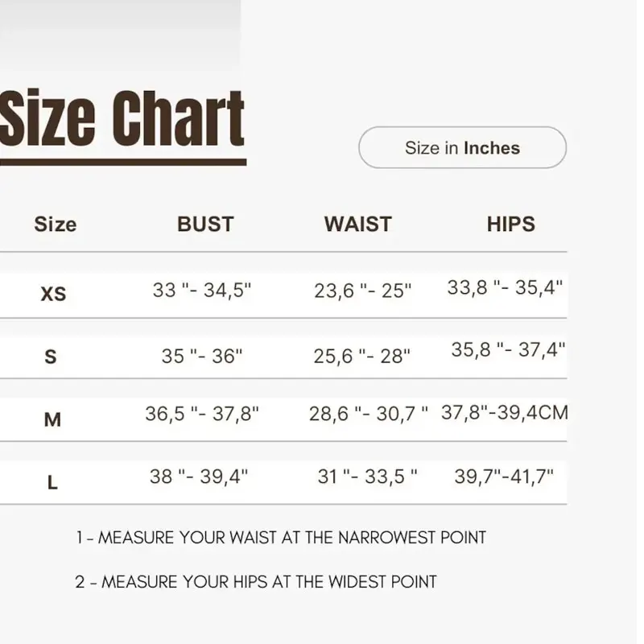Click the Size in Inches button
The image size is (644, 644).
pos(462,147)
